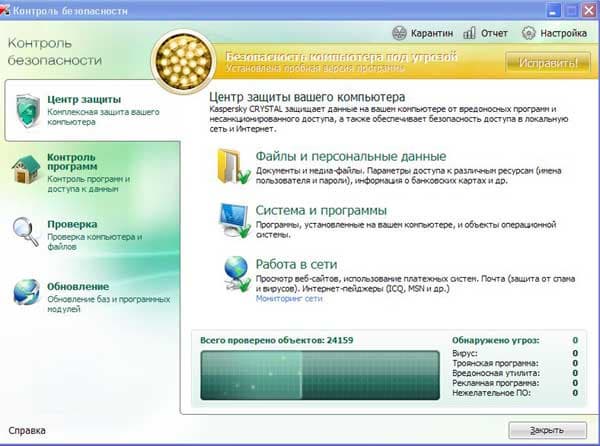600x446 pixels.
Task: Click the golden status indicator orb
Action: click(184, 62)
